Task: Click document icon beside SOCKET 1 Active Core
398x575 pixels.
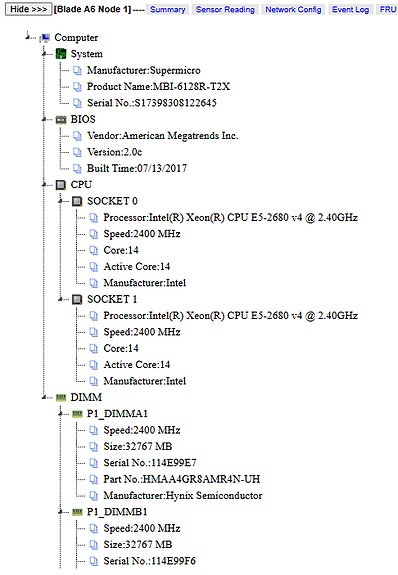Action: pos(94,365)
